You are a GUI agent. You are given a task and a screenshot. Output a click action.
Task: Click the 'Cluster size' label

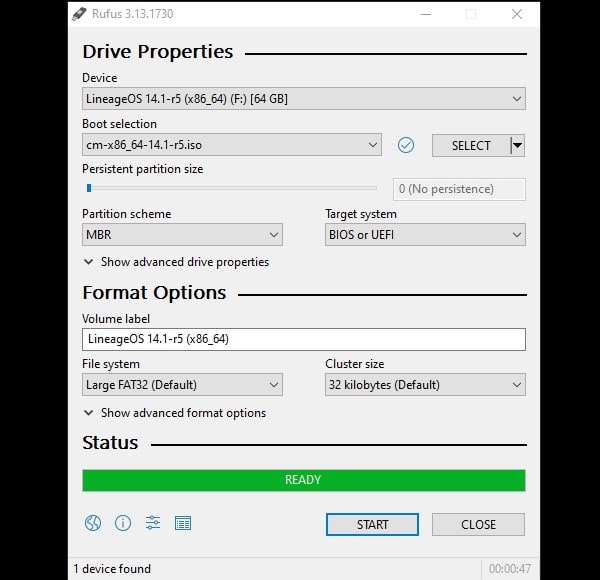point(355,364)
